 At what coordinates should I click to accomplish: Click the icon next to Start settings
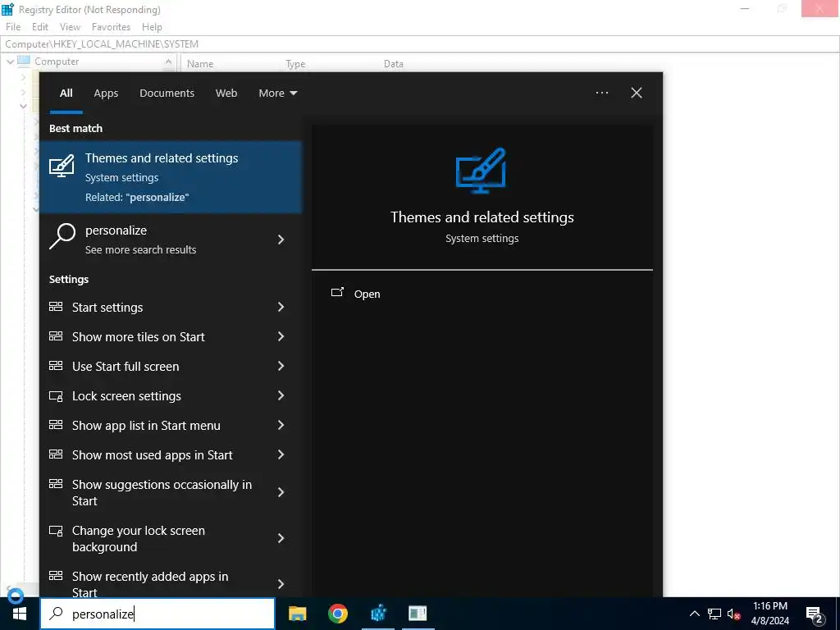pyautogui.click(x=56, y=307)
